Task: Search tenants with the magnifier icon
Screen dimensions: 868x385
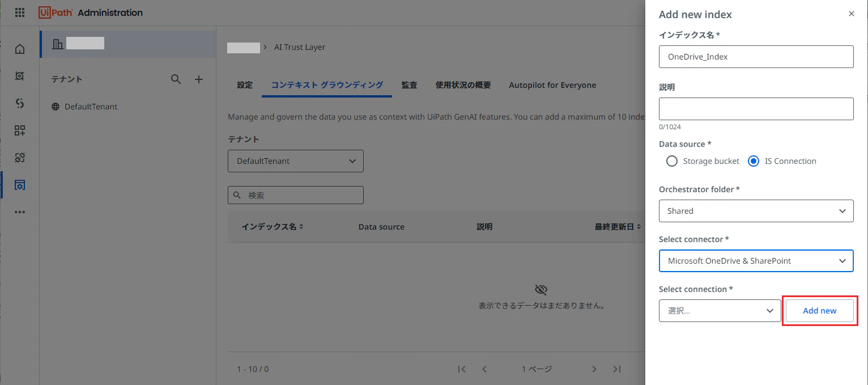Action: tap(176, 79)
